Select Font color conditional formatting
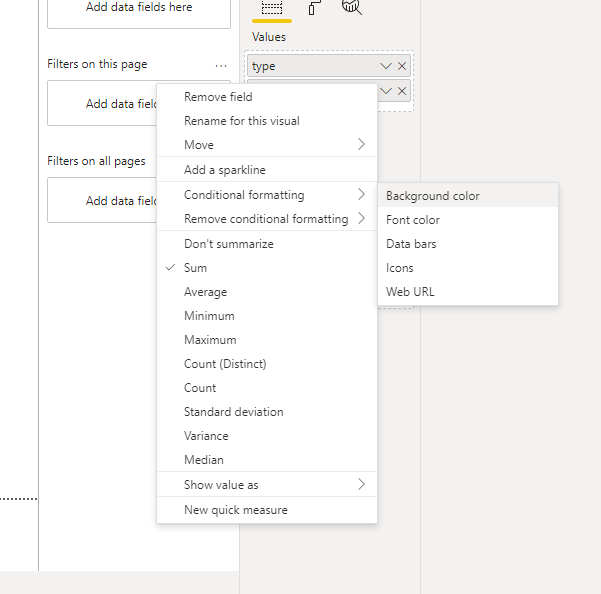Viewport: 601px width, 594px height. pyautogui.click(x=468, y=220)
